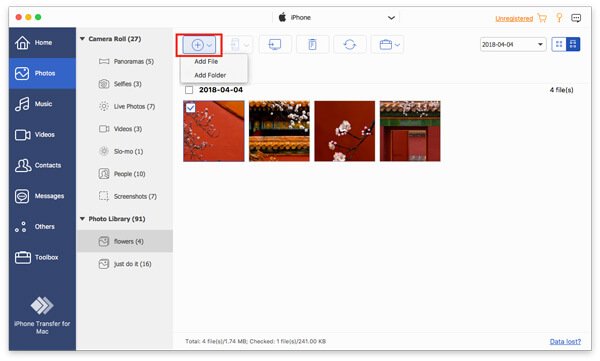Open Contacts section in sidebar

42,165
